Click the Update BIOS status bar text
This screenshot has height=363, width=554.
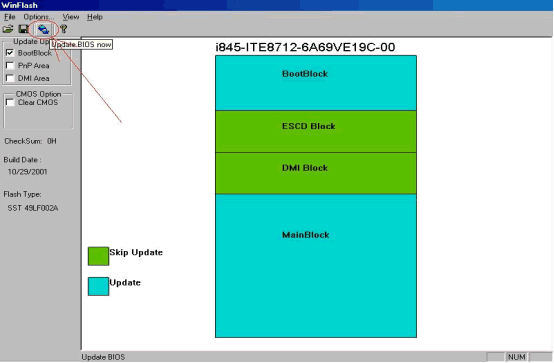point(103,357)
